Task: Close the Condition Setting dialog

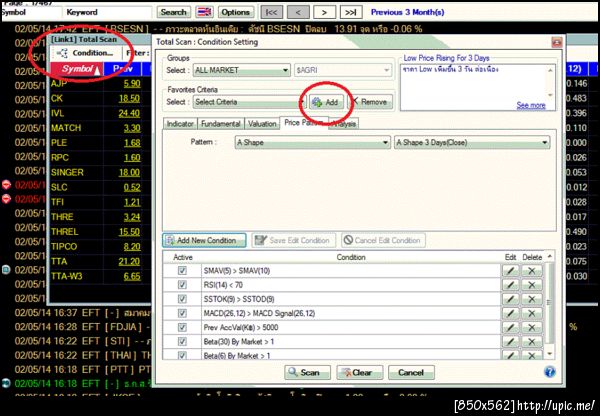Action: 556,42
